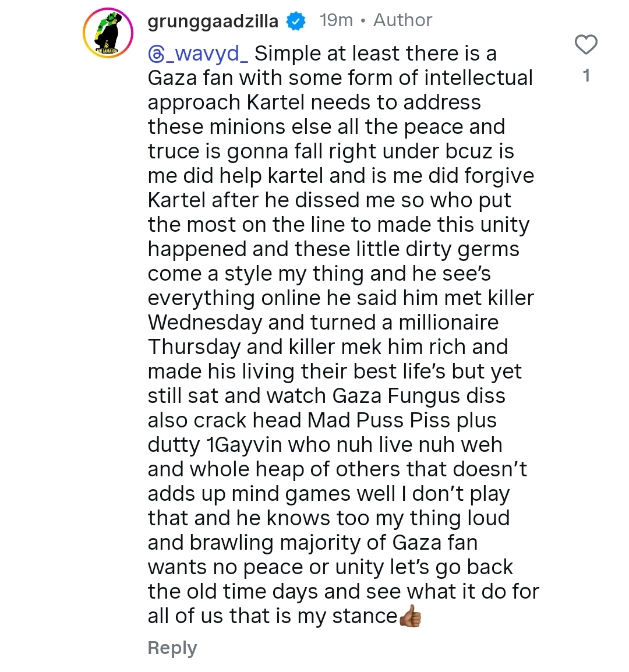
Task: Open the @_wavyd_ mention link
Action: pyautogui.click(x=199, y=54)
